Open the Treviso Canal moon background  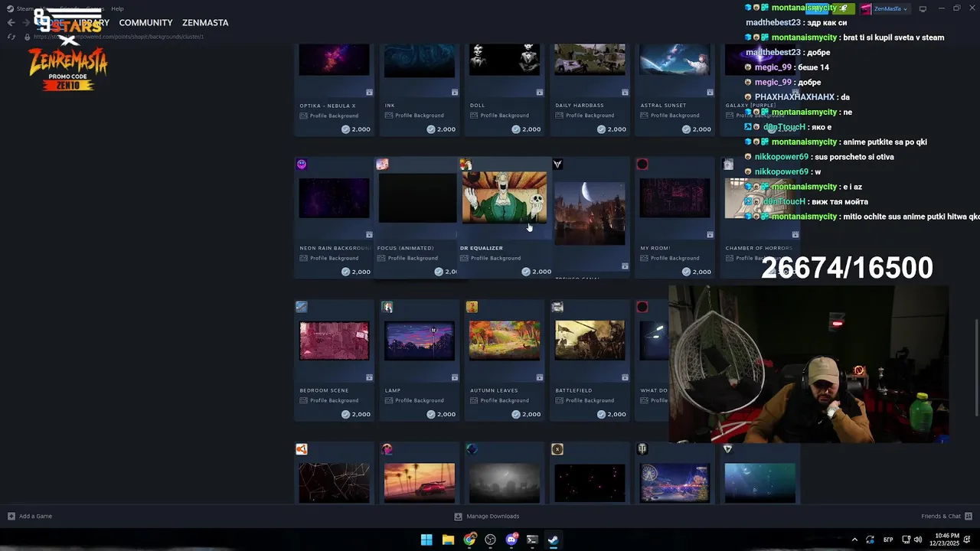click(590, 214)
